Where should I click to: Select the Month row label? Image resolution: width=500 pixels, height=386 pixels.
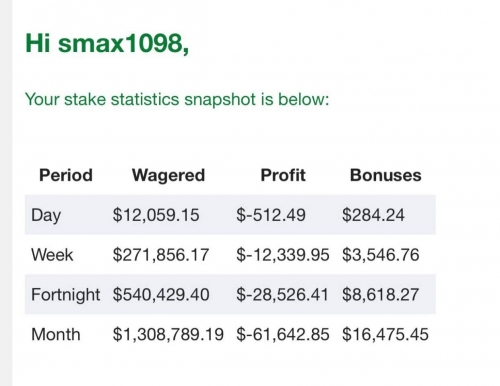click(x=56, y=334)
